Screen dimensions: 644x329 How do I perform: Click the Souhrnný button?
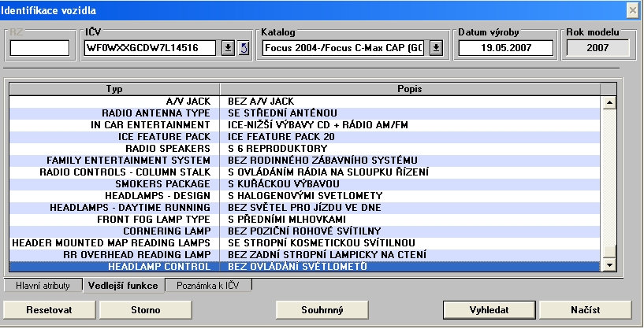tap(322, 309)
